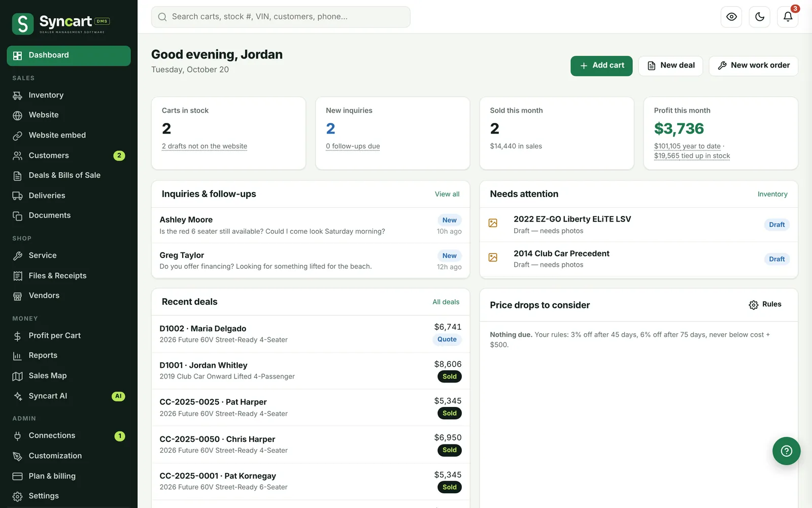Click 2 drafts not on the website
The height and width of the screenshot is (508, 812).
coord(205,146)
